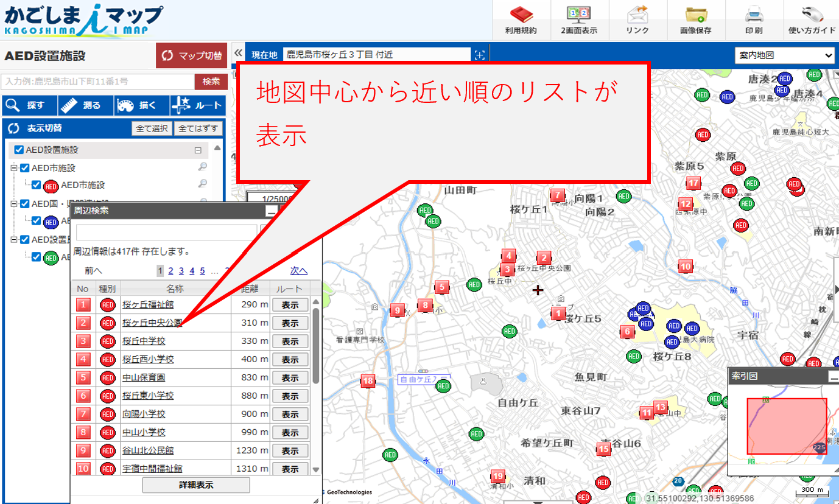839x504 pixels.
Task: Collapse the AED設置施設 layer group
Action: point(197,150)
